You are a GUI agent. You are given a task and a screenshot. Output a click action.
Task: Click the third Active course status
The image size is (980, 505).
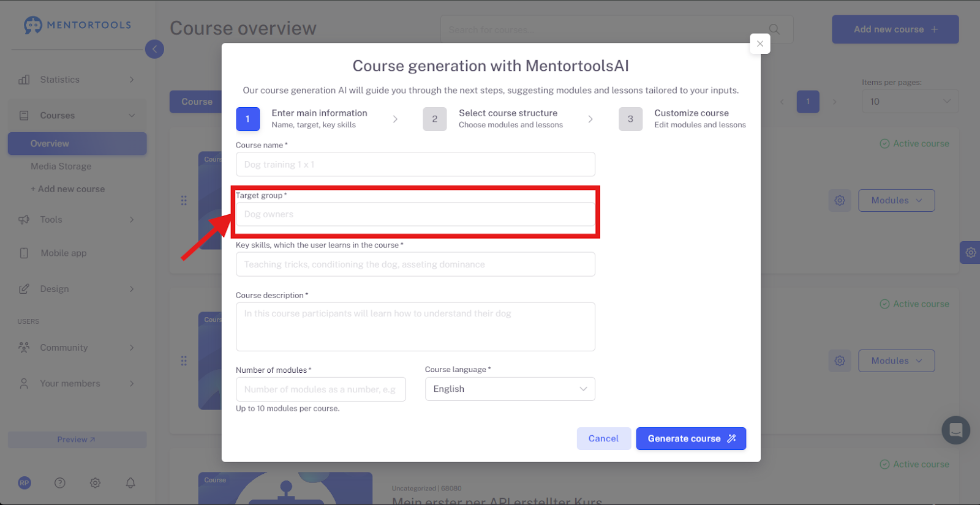(x=914, y=465)
